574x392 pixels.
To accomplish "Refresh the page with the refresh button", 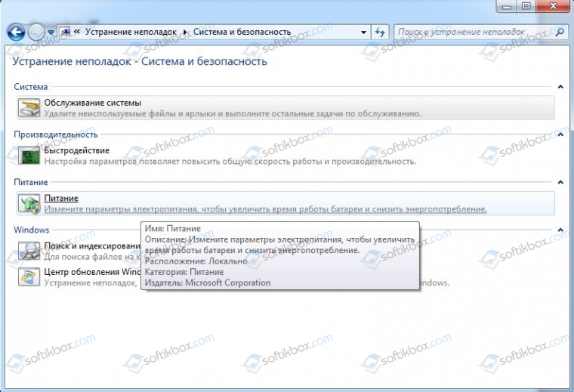I will (380, 32).
